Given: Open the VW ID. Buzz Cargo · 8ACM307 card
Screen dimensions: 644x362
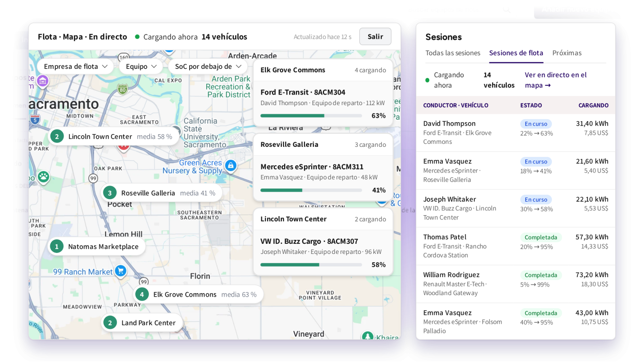Looking at the screenshot, I should (323, 253).
